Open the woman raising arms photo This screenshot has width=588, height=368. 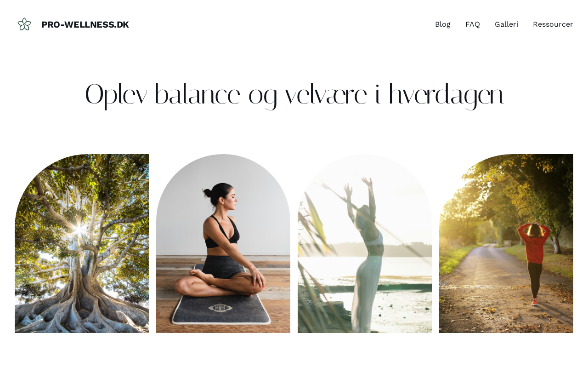(365, 243)
